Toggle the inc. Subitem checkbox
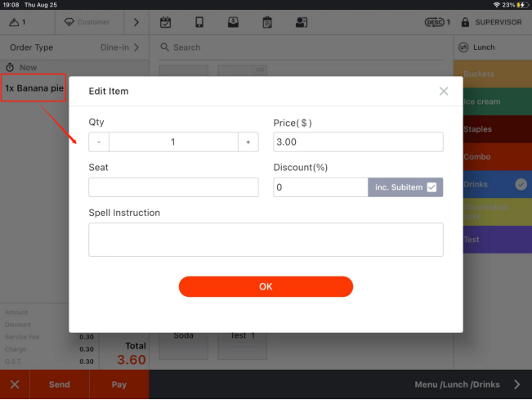This screenshot has height=400, width=532. pyautogui.click(x=432, y=187)
